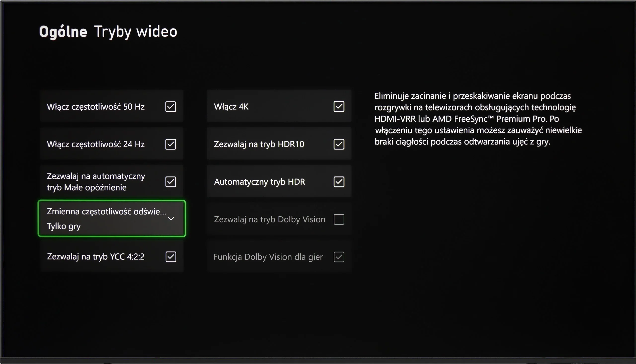636x364 pixels.
Task: Click the Automatyczny tryb HDR label
Action: click(260, 182)
